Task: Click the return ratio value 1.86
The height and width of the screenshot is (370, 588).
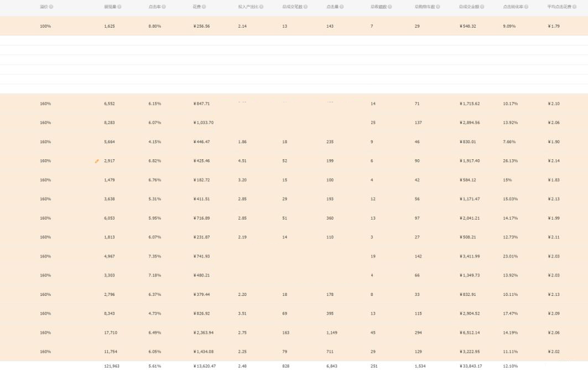Action: point(242,142)
